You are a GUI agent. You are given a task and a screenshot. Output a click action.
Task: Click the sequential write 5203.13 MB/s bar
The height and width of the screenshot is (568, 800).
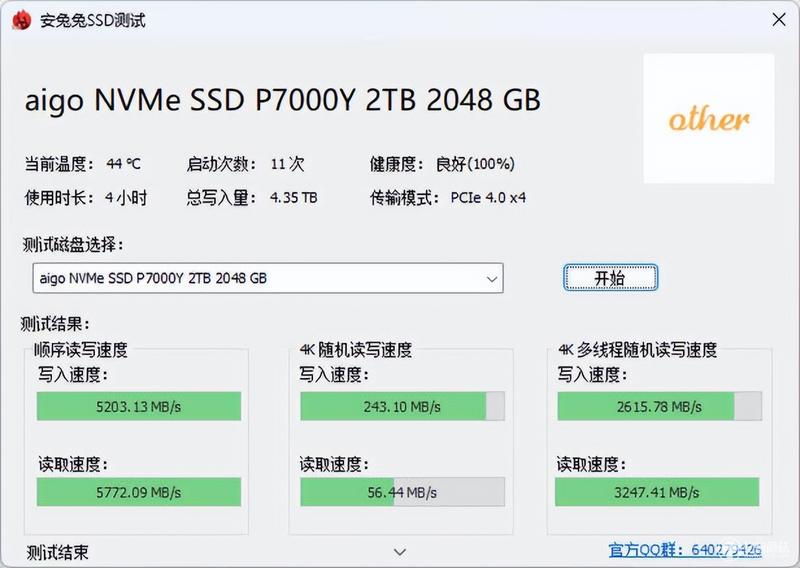point(139,406)
